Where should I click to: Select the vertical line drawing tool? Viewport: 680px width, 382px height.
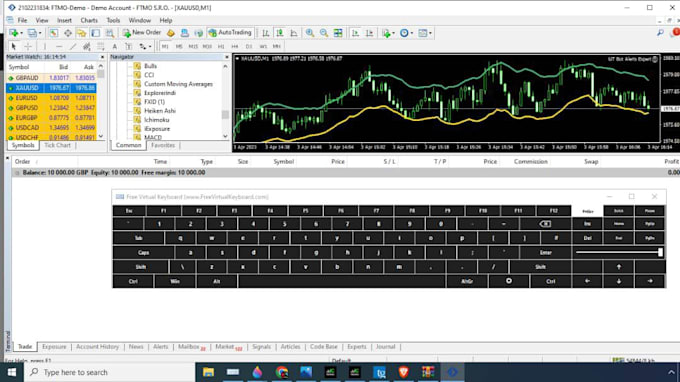tap(45, 46)
